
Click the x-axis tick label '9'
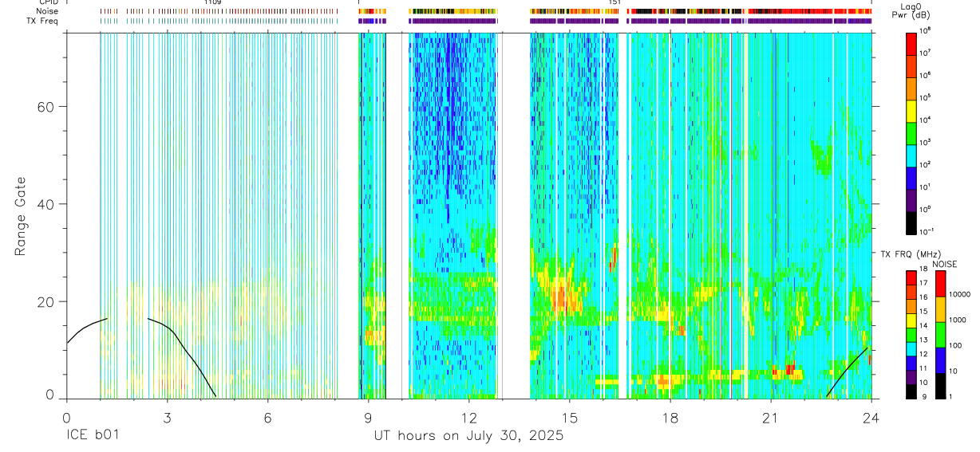click(368, 417)
